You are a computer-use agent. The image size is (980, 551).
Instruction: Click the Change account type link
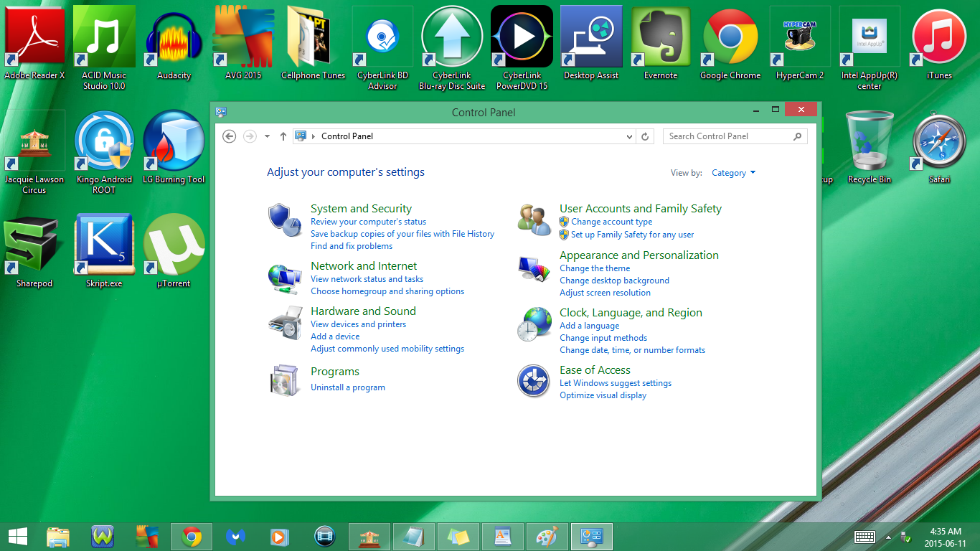pos(611,222)
